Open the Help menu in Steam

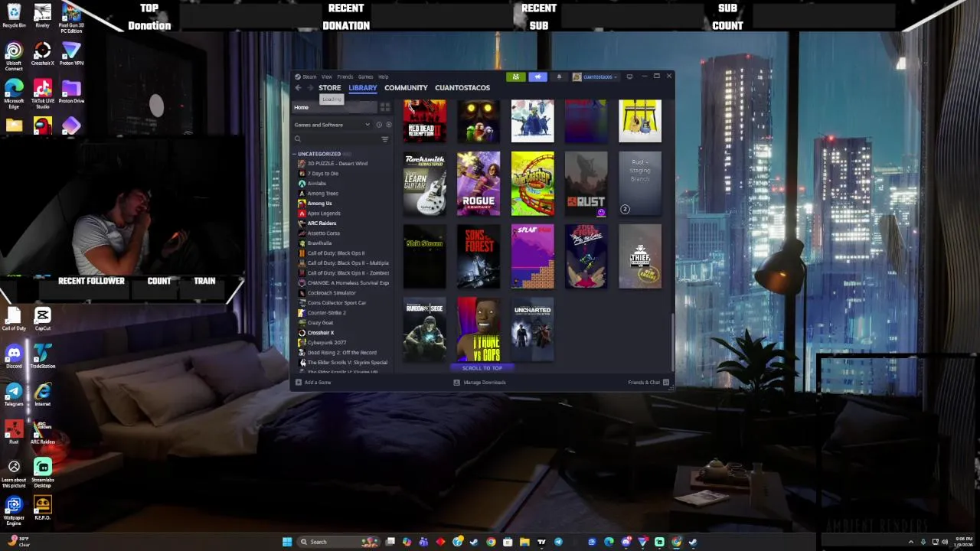(x=384, y=77)
